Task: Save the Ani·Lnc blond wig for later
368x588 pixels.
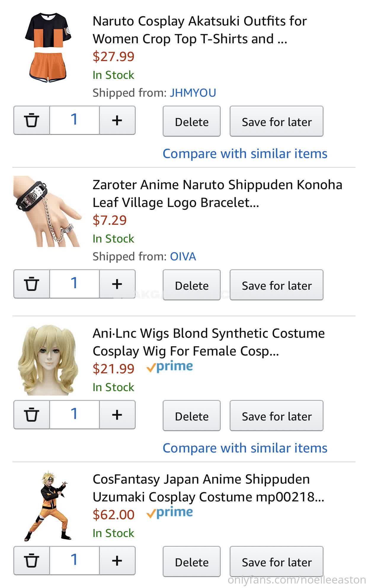Action: [x=276, y=416]
